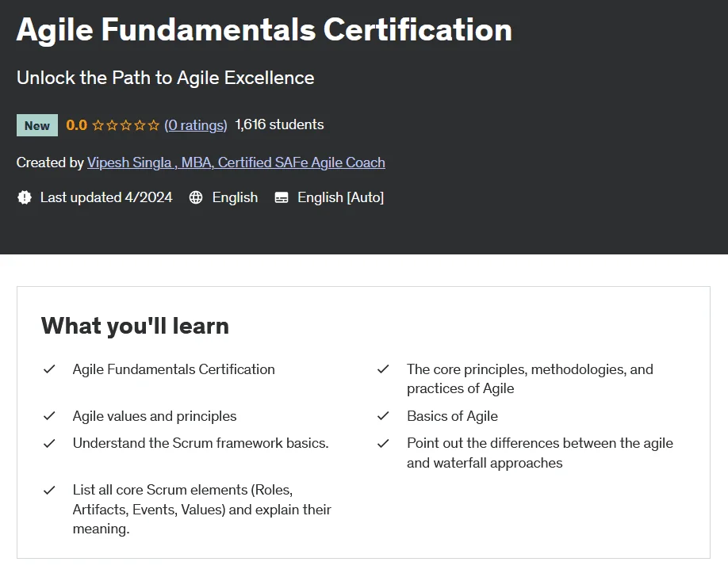Viewport: 728px width, 577px height.
Task: Click the first empty rating star
Action: coord(98,125)
